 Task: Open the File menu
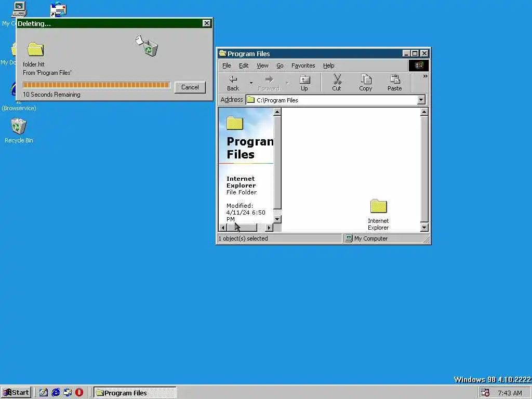click(227, 65)
